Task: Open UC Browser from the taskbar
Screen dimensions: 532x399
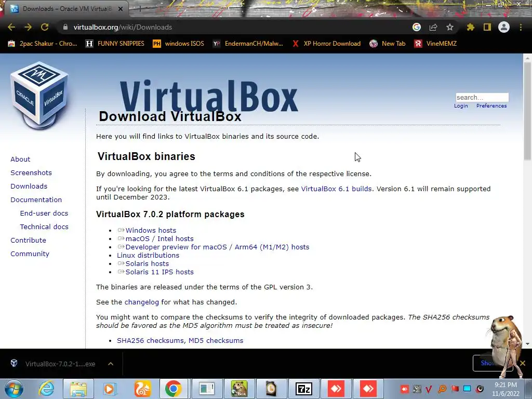Action: pos(142,389)
